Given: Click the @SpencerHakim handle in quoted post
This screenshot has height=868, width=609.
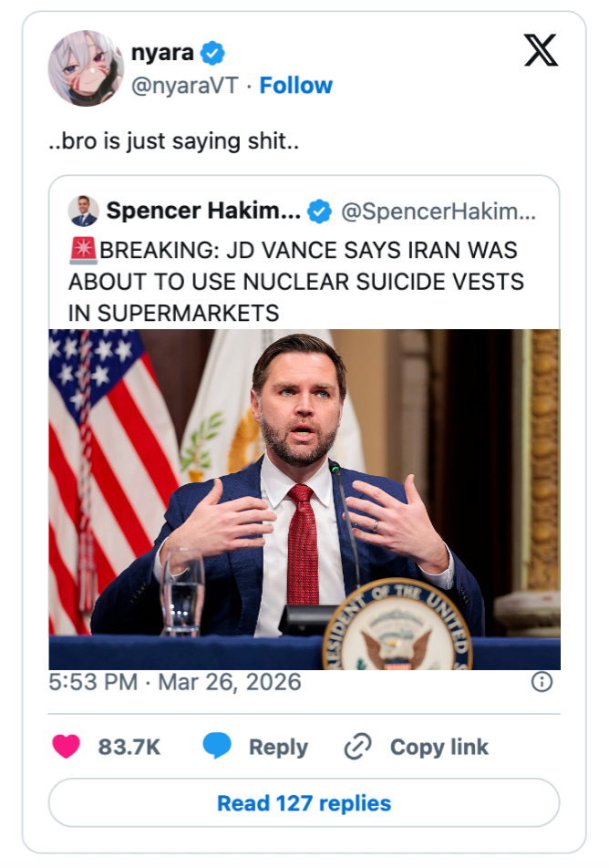Looking at the screenshot, I should coord(439,212).
